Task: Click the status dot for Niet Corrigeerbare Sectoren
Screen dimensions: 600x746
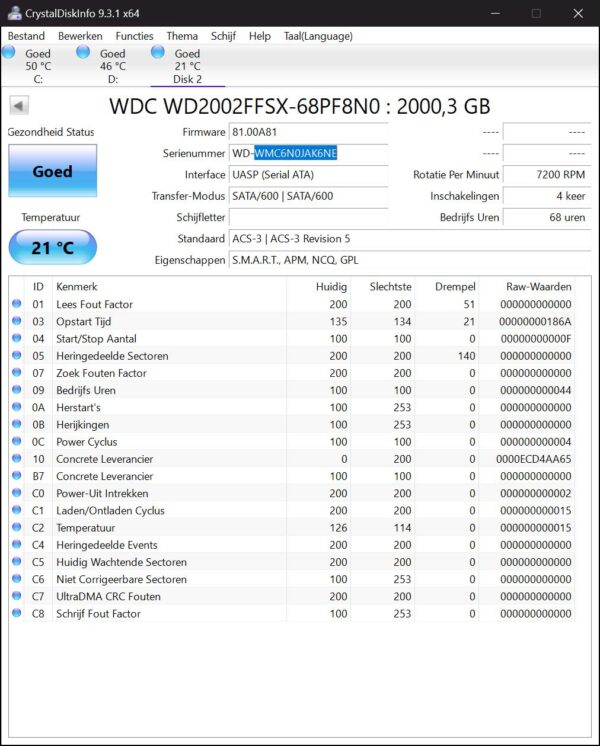Action: [x=17, y=578]
